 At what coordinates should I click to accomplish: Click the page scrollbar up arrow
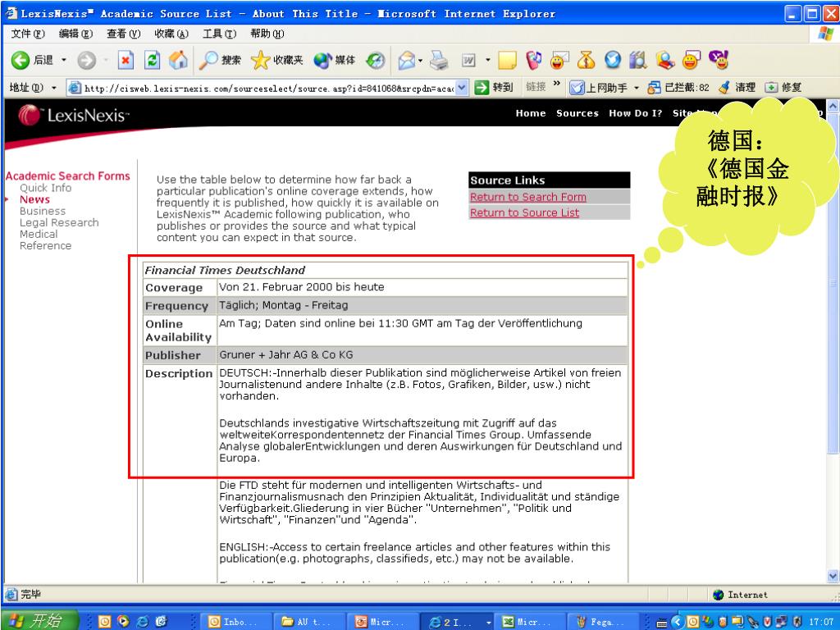833,106
